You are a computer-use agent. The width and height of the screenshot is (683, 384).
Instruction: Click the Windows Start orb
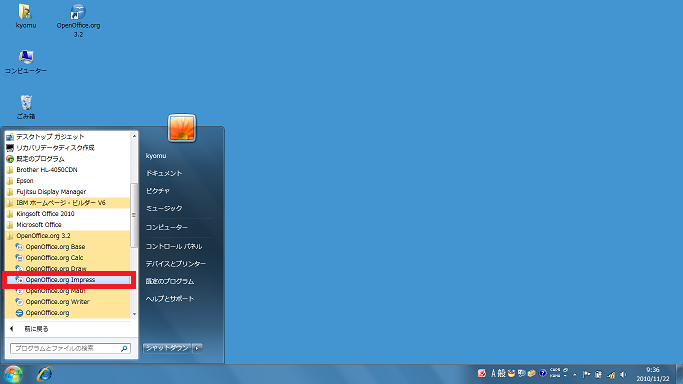pos(13,374)
